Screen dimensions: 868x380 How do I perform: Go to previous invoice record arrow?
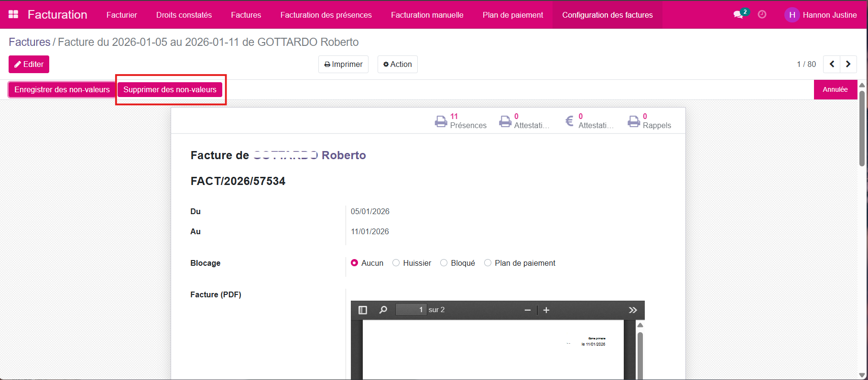coord(832,64)
